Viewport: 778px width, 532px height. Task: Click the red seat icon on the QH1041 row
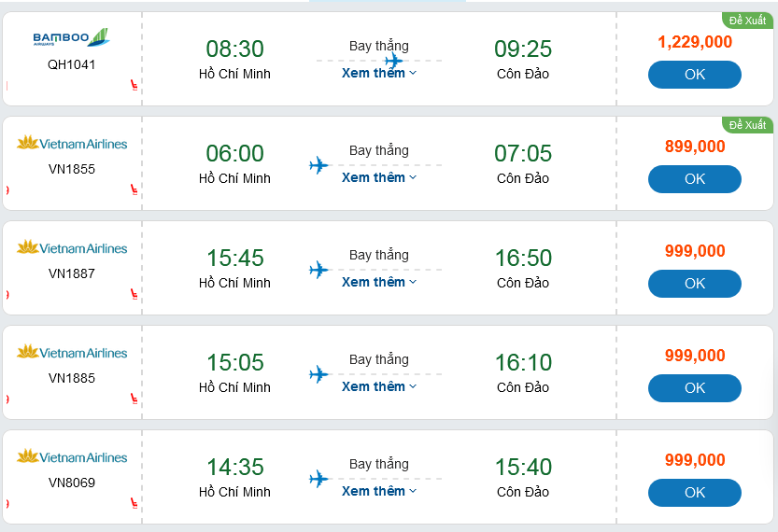pos(134,86)
